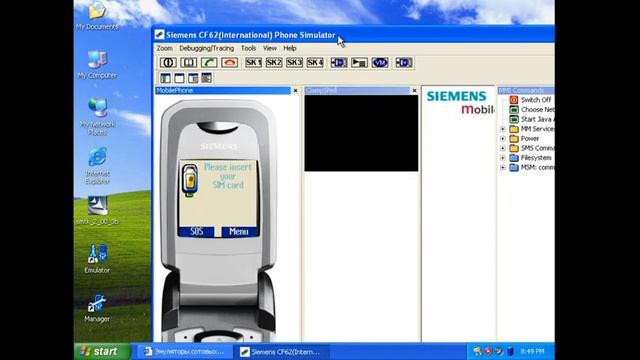Expand the MM Services folder

point(502,129)
